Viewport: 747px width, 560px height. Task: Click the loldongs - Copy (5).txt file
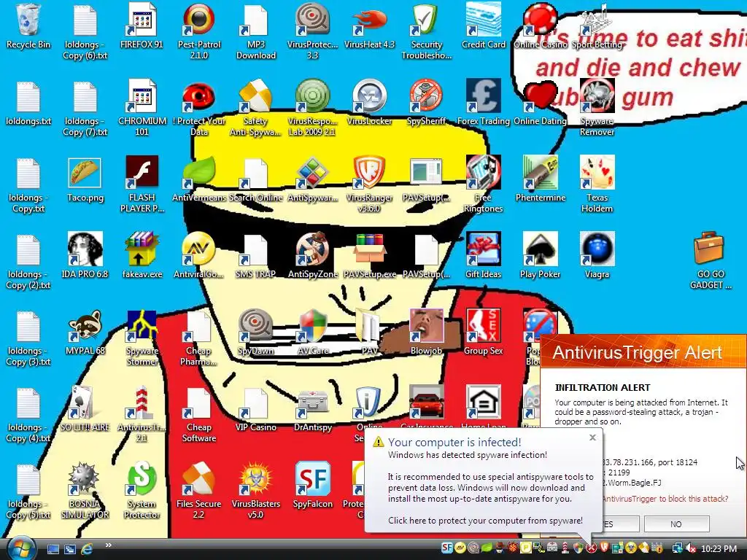point(28,480)
